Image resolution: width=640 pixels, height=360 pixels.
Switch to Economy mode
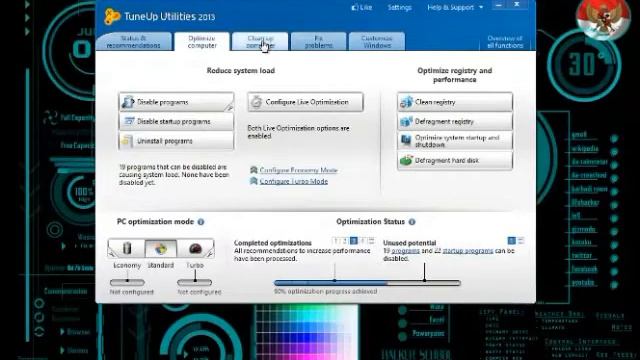[127, 249]
